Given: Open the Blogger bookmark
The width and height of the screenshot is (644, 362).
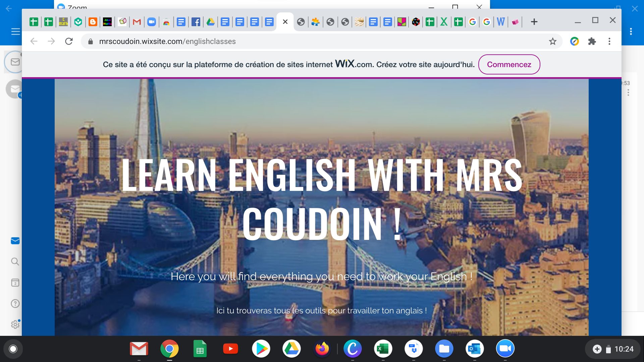Looking at the screenshot, I should 93,21.
